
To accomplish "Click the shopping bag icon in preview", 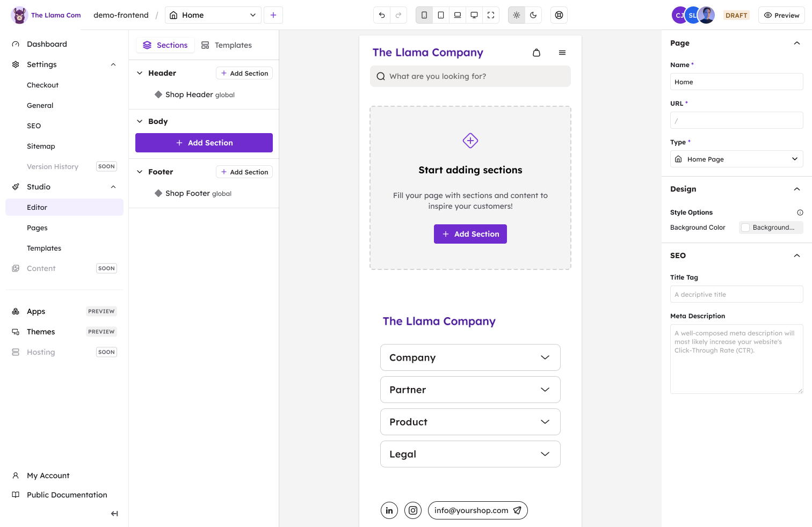I will coord(536,53).
